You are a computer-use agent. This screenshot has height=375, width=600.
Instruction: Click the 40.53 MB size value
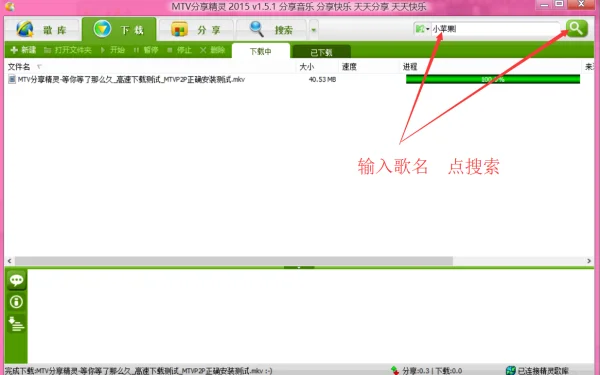click(x=322, y=80)
